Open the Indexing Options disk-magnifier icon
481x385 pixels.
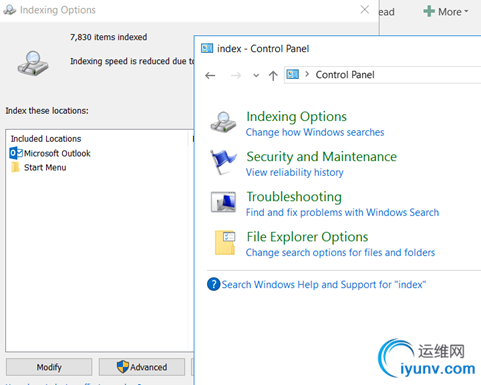point(223,123)
